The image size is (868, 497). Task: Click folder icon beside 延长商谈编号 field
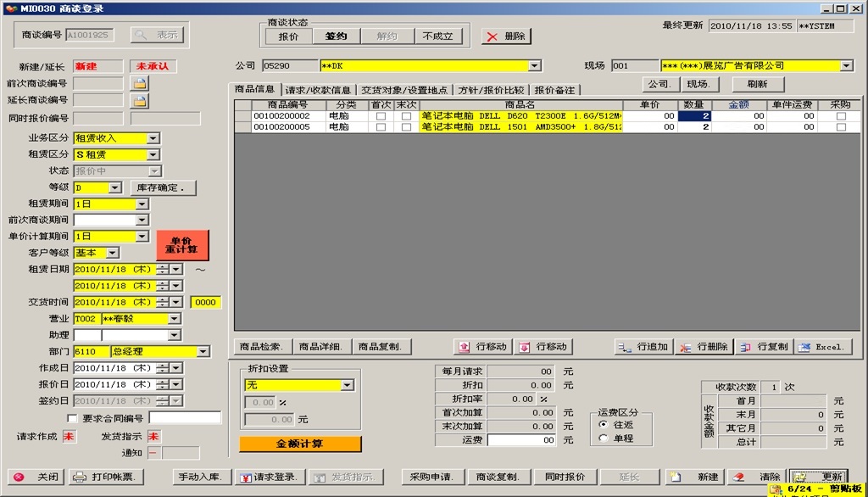click(140, 102)
